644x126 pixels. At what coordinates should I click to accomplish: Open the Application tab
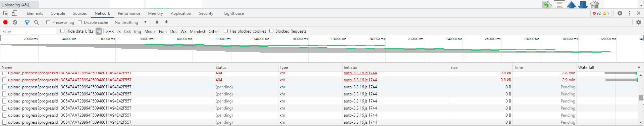click(x=181, y=13)
